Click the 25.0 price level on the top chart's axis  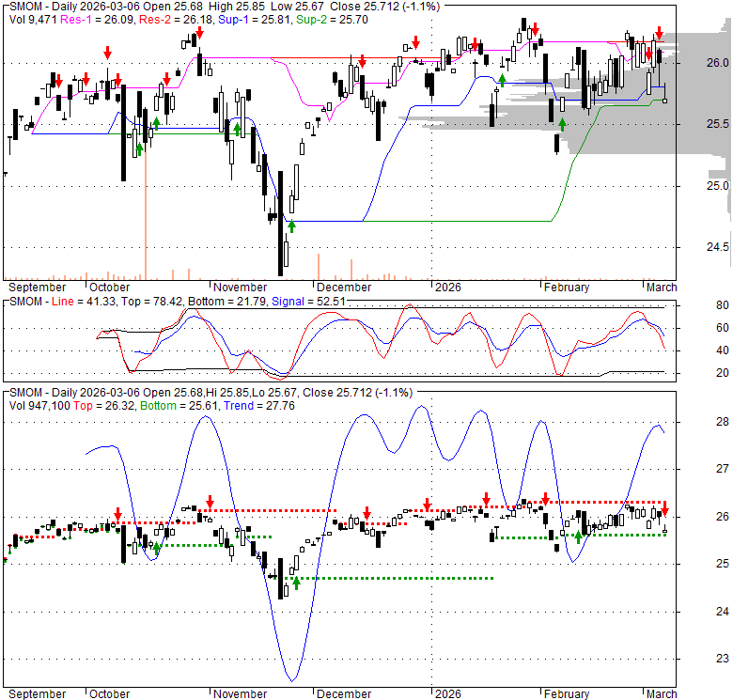point(718,185)
